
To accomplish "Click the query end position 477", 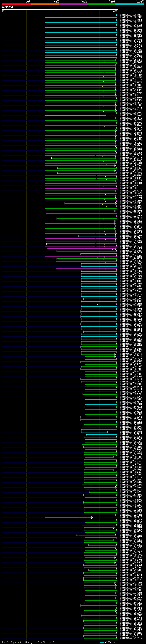I will 115,11.
